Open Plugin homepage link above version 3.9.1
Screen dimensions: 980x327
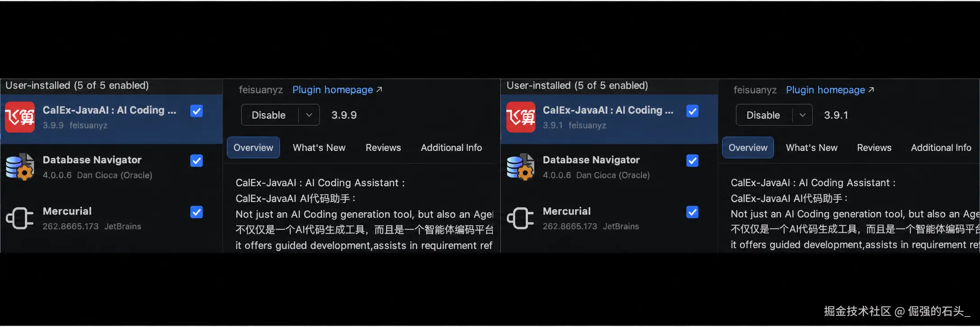tap(830, 90)
